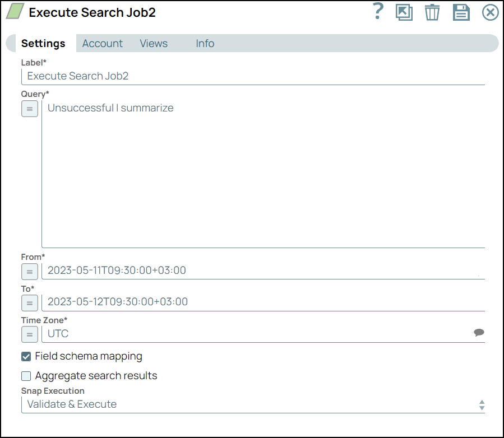Open the help documentation icon

pos(377,12)
